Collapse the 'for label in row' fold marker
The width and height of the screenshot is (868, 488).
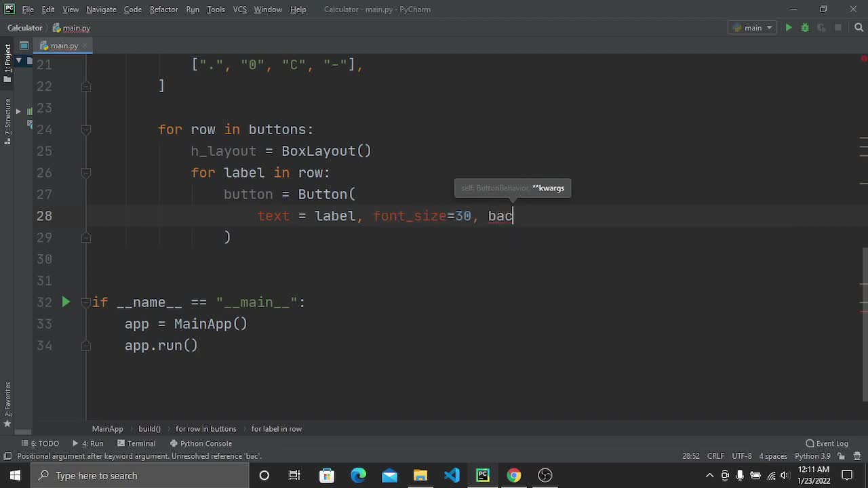coord(86,173)
